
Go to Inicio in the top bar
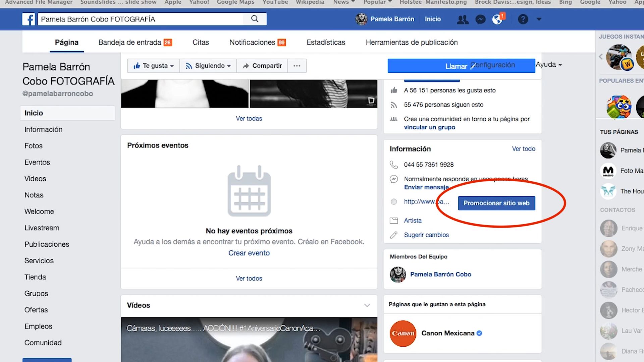(x=433, y=19)
